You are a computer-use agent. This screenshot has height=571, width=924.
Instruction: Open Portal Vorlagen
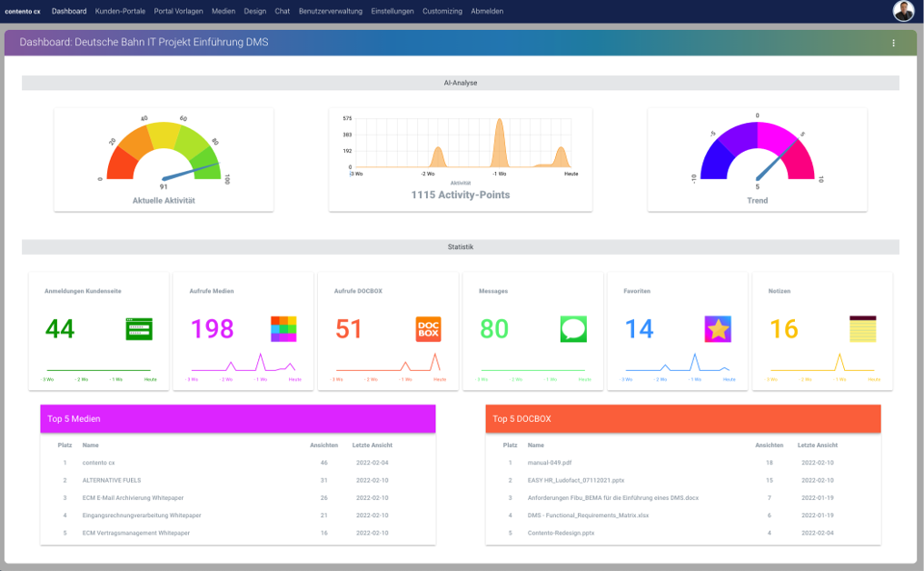[x=179, y=11]
